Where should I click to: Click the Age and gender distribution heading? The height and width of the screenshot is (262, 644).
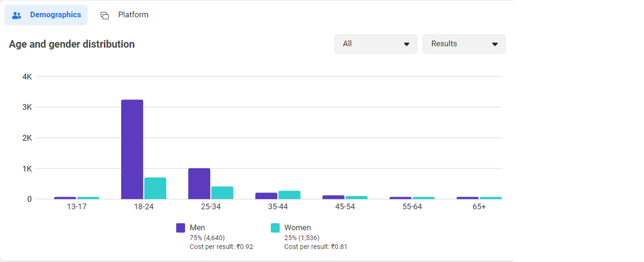pyautogui.click(x=72, y=44)
